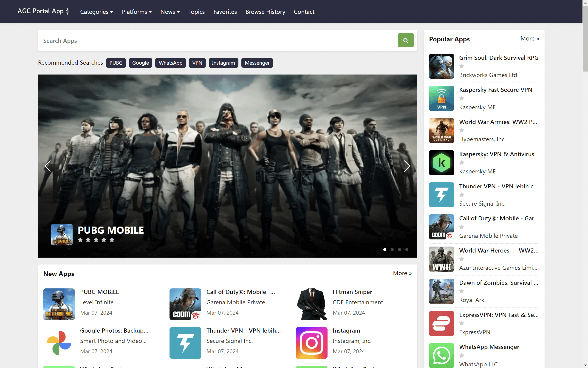Click the CDE Entertainment developer text

point(358,302)
